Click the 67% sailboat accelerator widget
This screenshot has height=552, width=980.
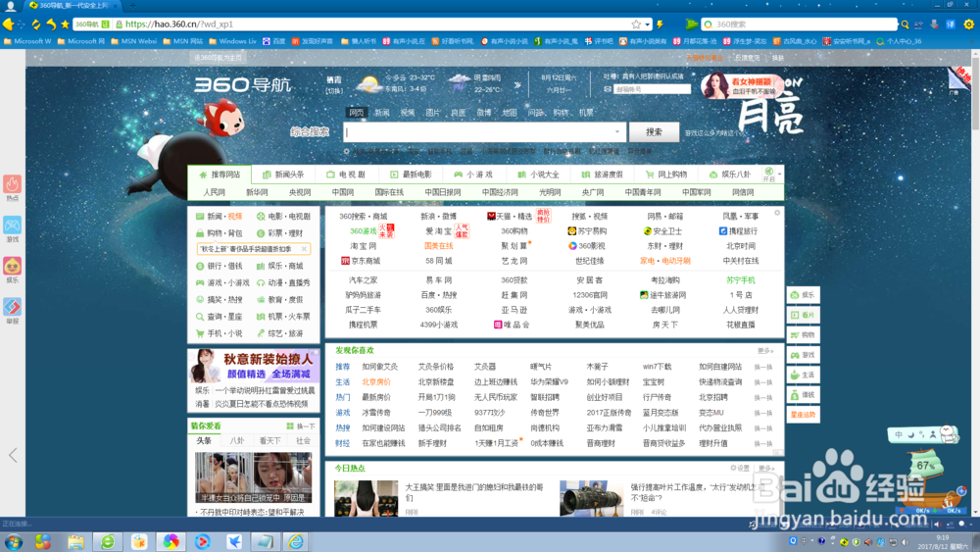pyautogui.click(x=927, y=476)
